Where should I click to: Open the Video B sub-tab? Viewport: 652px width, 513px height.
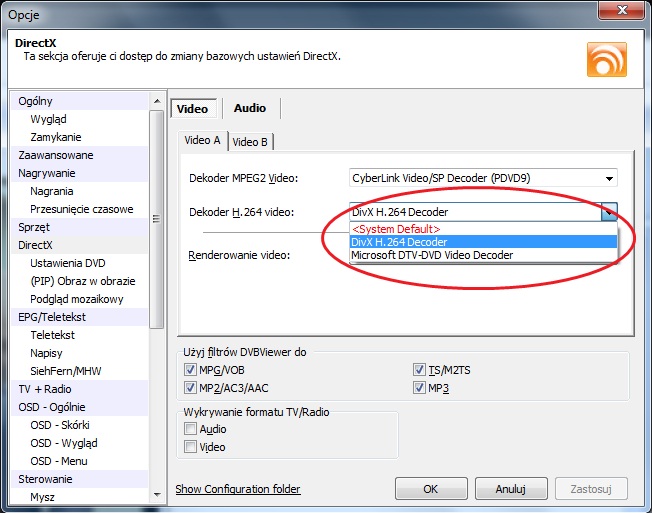[x=250, y=142]
